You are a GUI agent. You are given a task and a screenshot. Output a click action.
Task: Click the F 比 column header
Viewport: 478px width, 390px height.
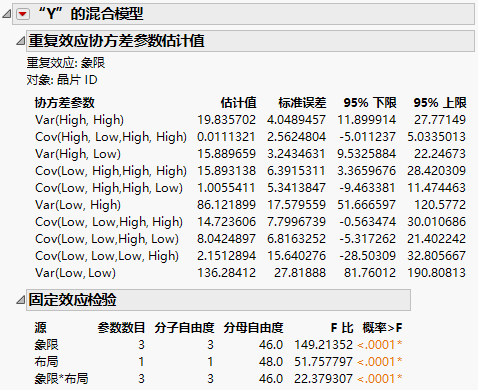342,328
